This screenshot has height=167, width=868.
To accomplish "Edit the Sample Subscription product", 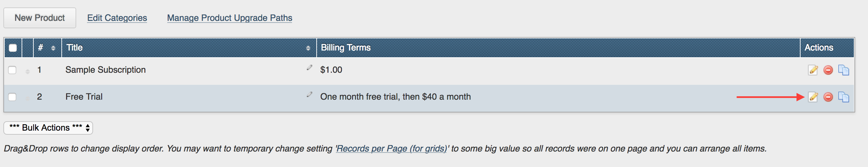I will 813,70.
